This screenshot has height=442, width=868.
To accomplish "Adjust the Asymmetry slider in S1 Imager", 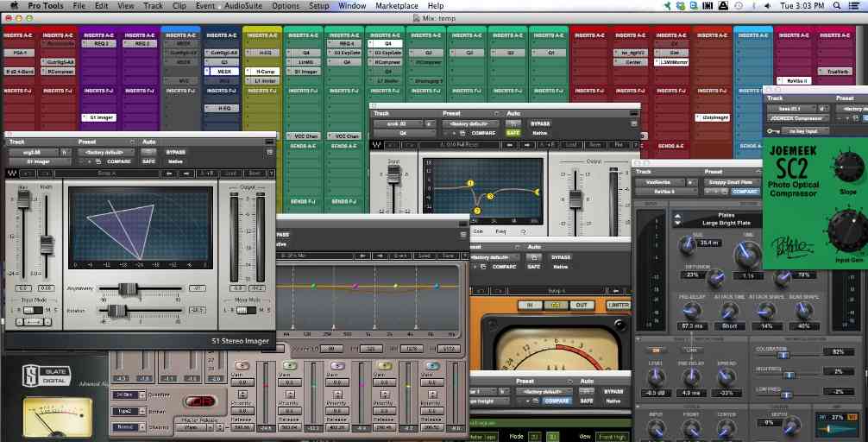I will [129, 288].
